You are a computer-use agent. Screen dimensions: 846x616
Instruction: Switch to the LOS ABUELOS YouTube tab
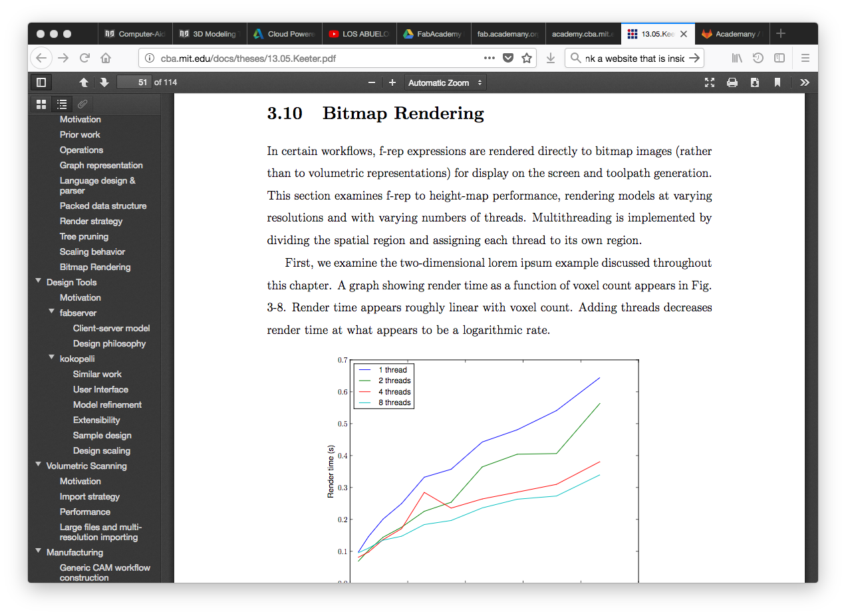coord(359,34)
